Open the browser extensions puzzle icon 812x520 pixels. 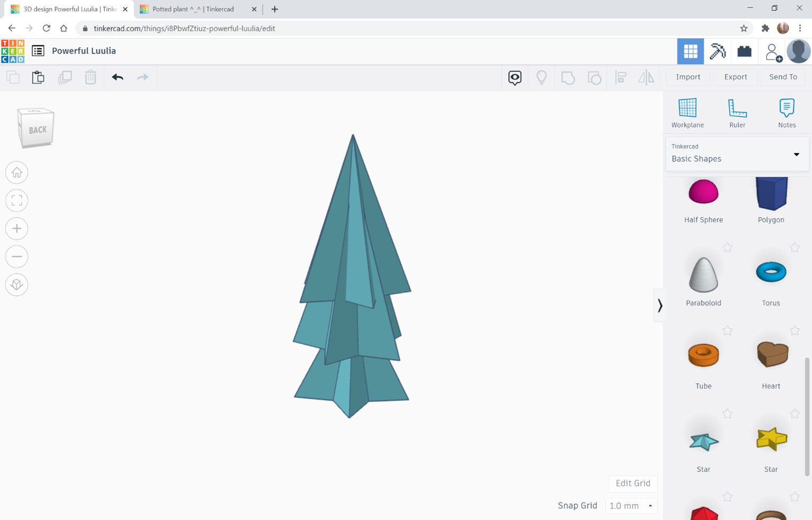pos(765,28)
